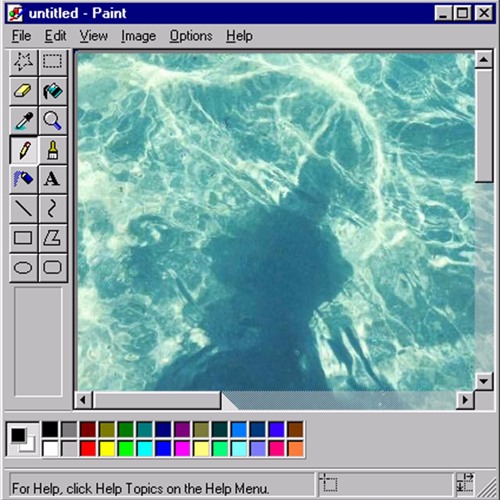This screenshot has width=500, height=500.
Task: Open the File menu
Action: point(21,36)
